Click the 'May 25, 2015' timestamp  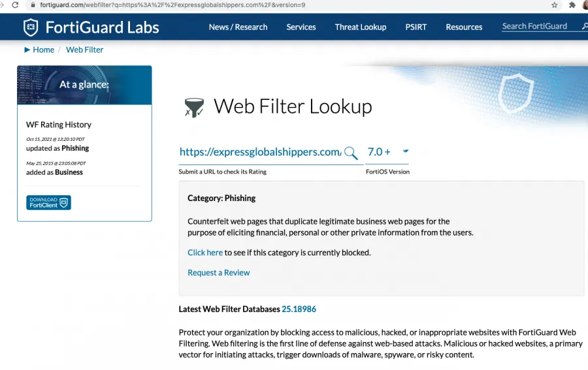click(56, 163)
